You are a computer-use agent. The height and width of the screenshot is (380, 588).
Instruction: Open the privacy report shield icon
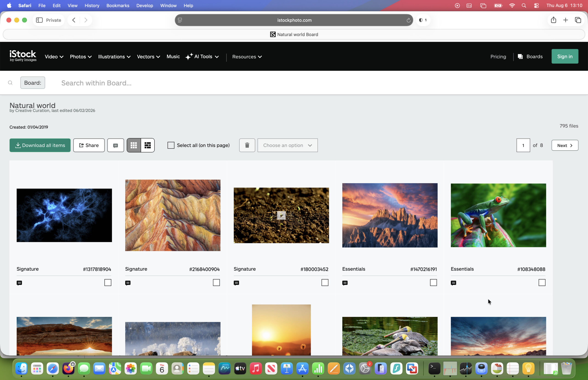(423, 20)
